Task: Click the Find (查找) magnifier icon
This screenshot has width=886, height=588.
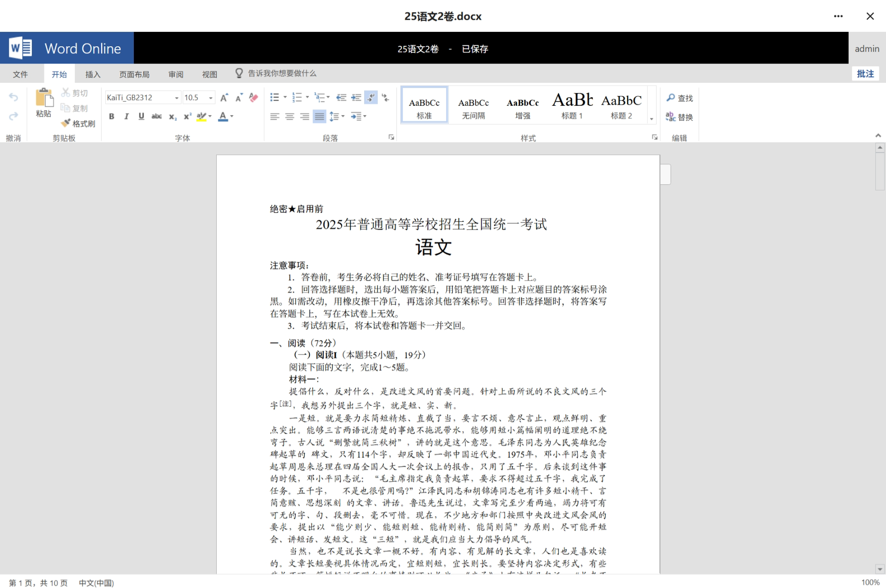Action: pyautogui.click(x=671, y=98)
